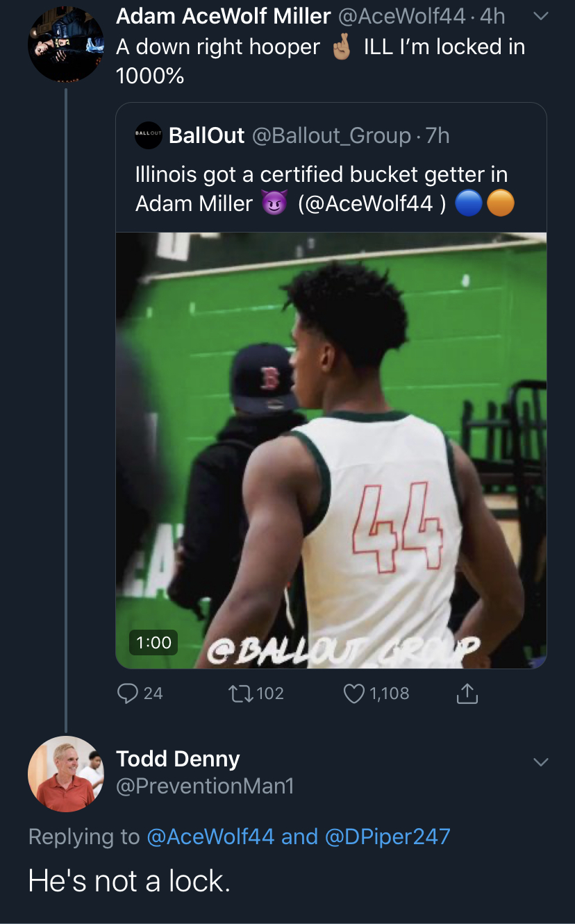Image resolution: width=575 pixels, height=924 pixels.
Task: Tap the @AceWolf44 mention in quoted tweet
Action: (x=371, y=203)
